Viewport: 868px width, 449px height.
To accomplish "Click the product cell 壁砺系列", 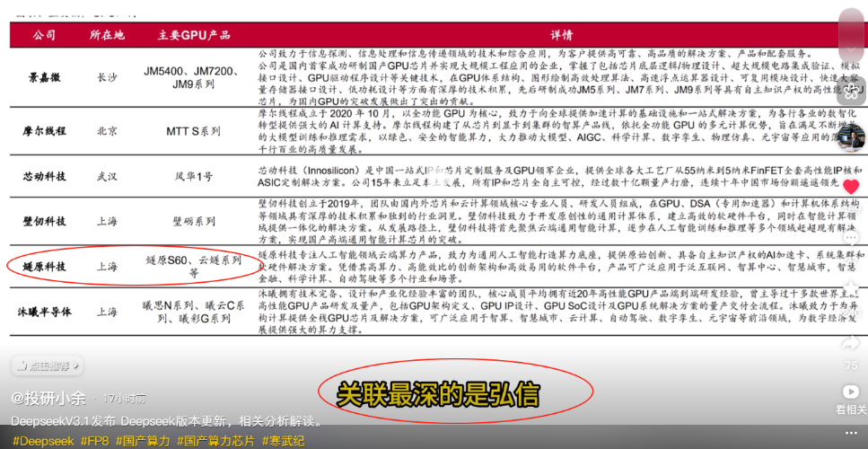I will (194, 222).
